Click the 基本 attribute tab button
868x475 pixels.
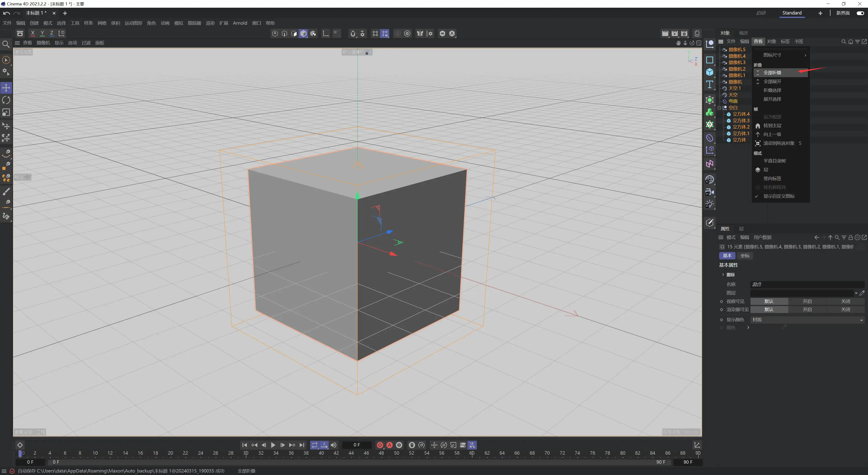(727, 256)
